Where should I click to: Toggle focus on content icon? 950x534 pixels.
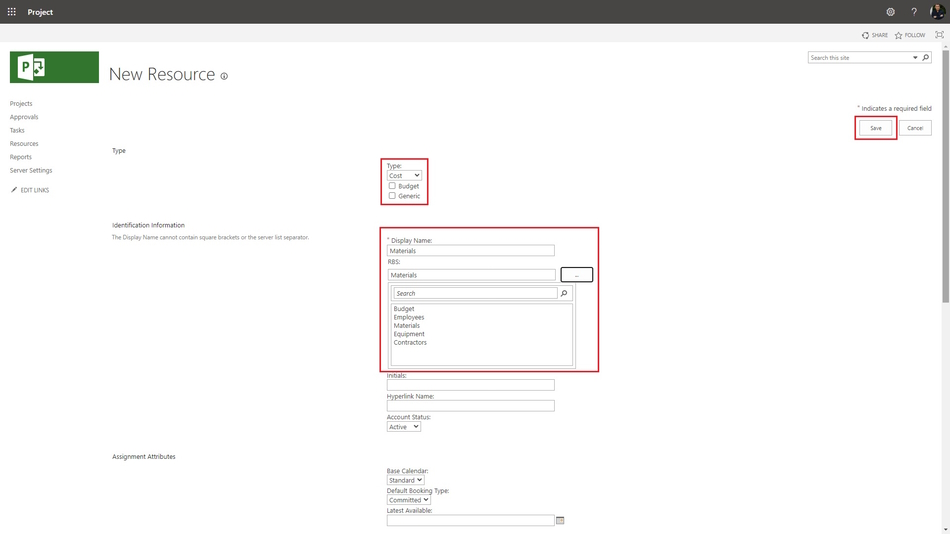[x=939, y=35]
